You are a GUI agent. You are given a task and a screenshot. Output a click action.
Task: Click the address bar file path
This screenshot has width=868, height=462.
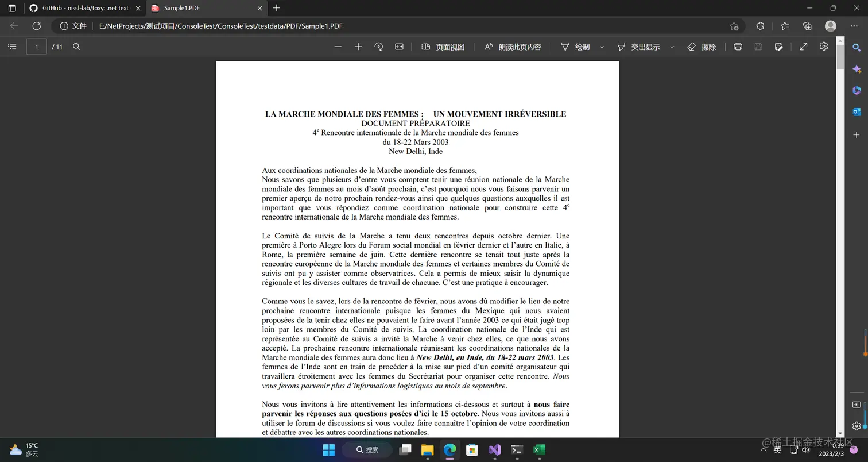click(221, 26)
